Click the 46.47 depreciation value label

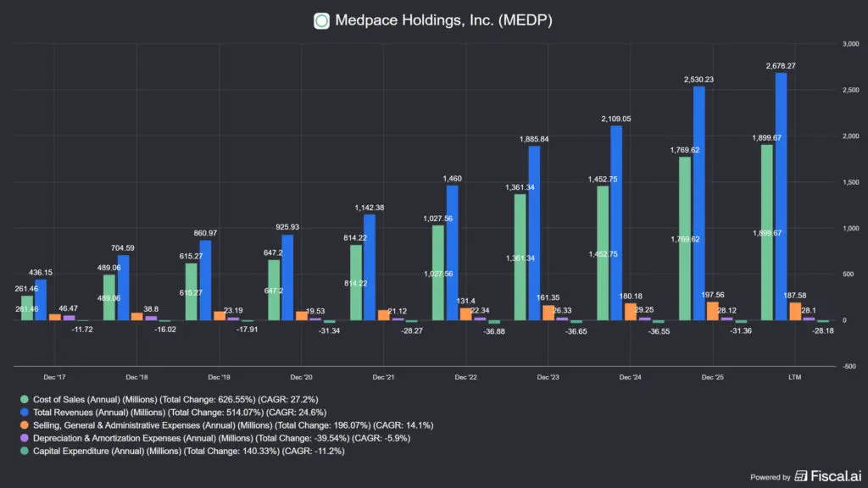coord(69,308)
